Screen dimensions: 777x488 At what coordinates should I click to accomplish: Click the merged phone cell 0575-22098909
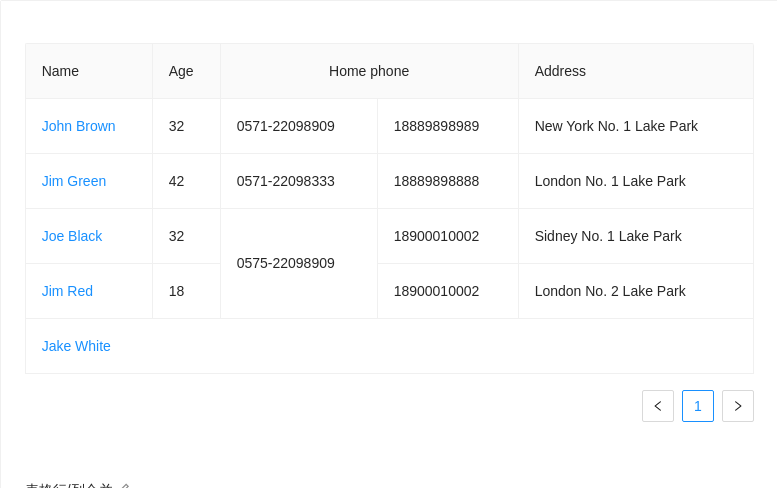pos(286,263)
